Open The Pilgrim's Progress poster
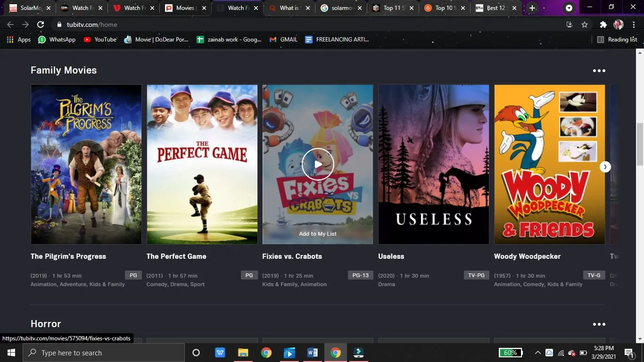 (x=86, y=164)
